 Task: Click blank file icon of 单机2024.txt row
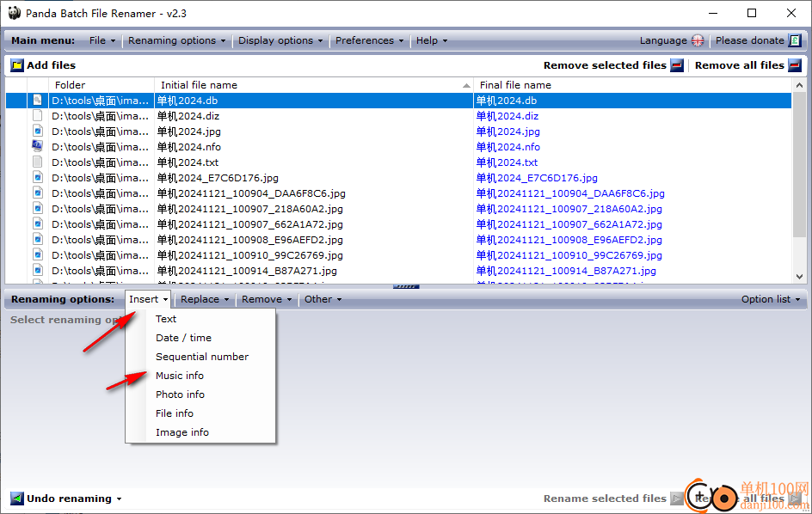point(37,162)
